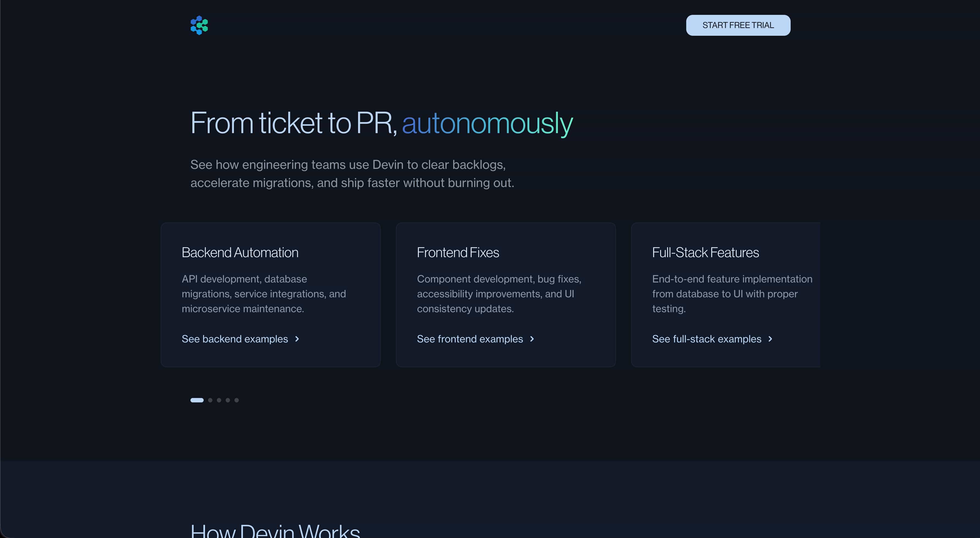The width and height of the screenshot is (980, 538).
Task: Click the chevron arrow beside full-stack examples
Action: [x=770, y=339]
